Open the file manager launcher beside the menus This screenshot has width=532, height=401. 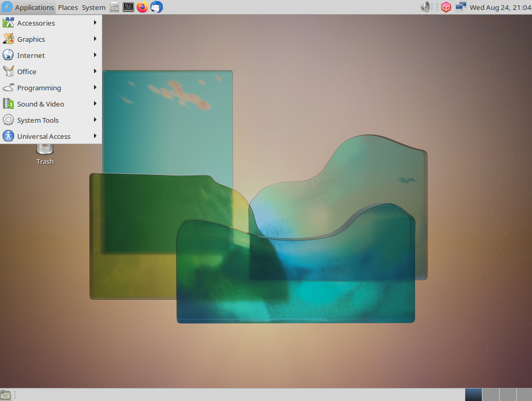point(113,7)
